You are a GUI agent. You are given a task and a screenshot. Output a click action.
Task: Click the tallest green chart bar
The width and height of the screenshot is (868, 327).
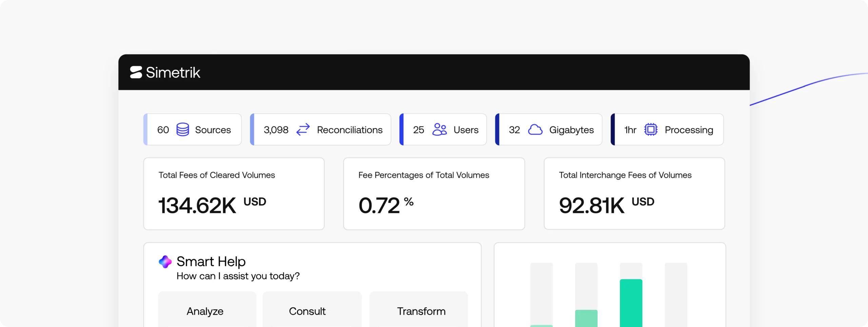(x=631, y=302)
